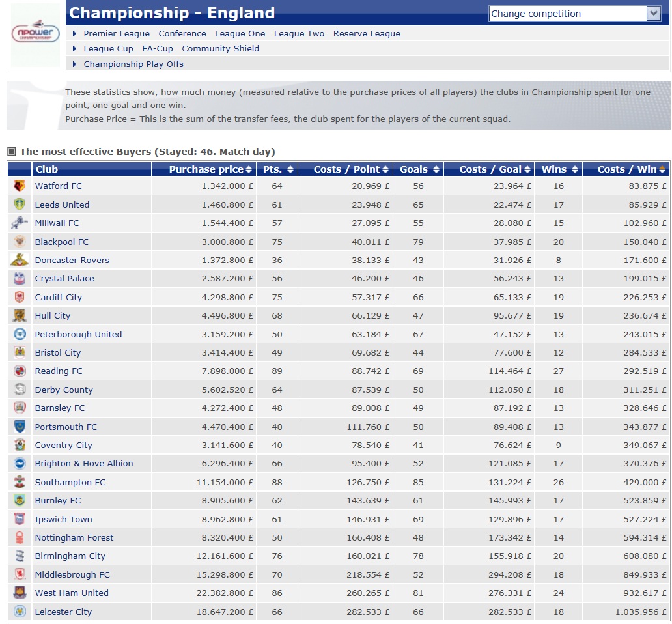Click the Bristol City club crest

coord(20,353)
